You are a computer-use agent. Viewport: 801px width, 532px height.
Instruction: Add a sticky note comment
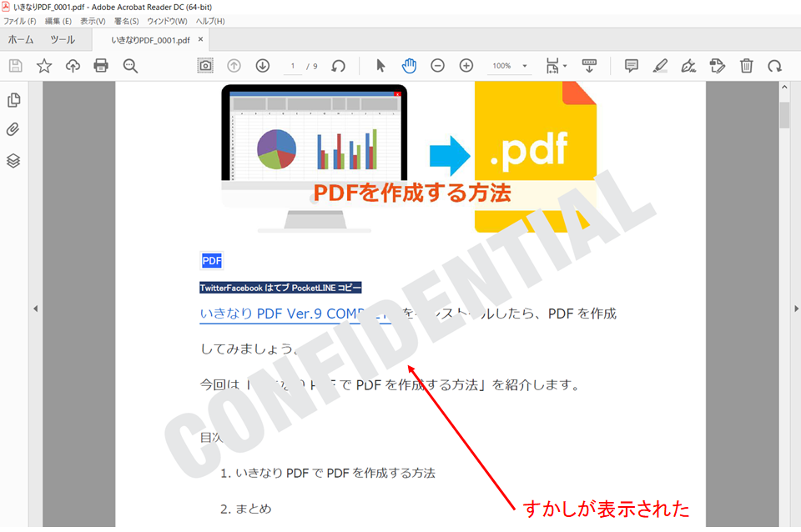pos(632,66)
